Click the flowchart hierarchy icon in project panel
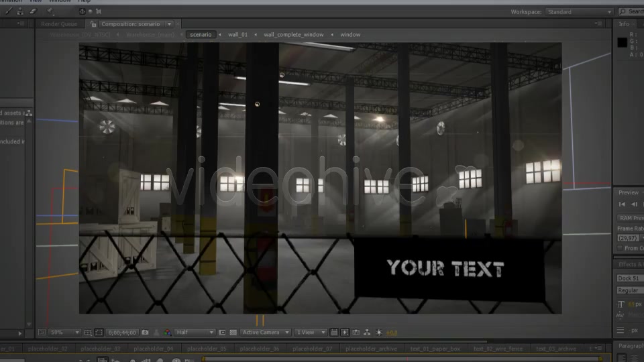This screenshot has height=362, width=644. pyautogui.click(x=29, y=113)
